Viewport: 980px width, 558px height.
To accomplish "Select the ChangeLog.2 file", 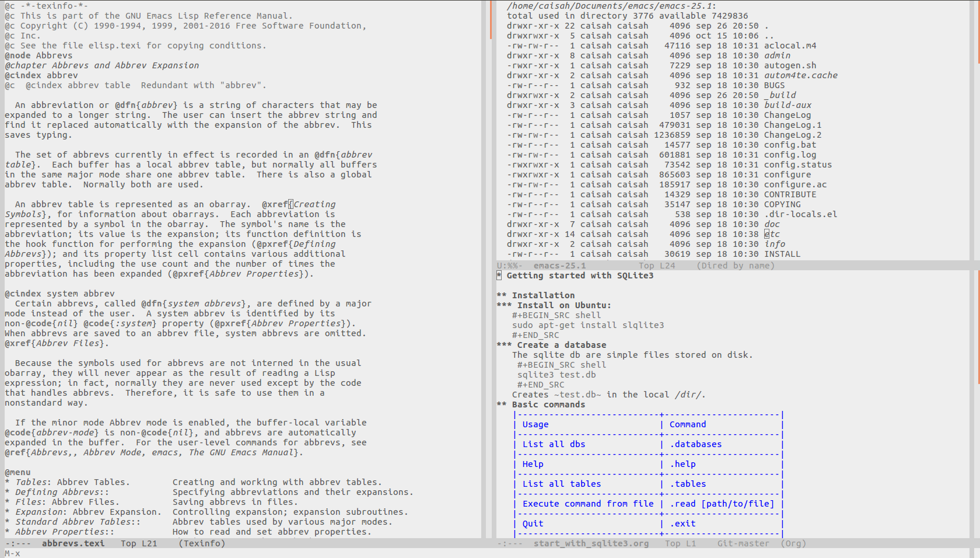I will pyautogui.click(x=793, y=135).
